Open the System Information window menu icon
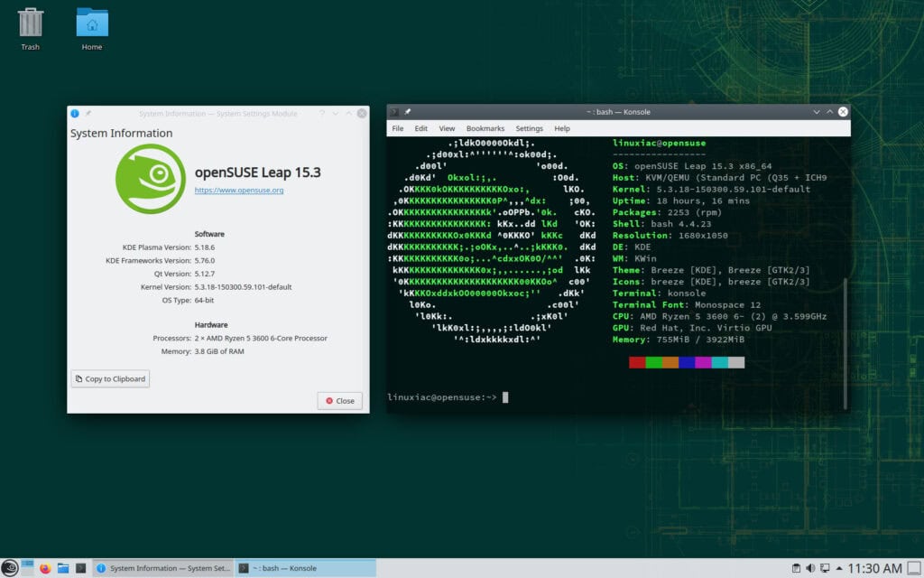Viewport: 924px width, 578px height. (x=75, y=114)
